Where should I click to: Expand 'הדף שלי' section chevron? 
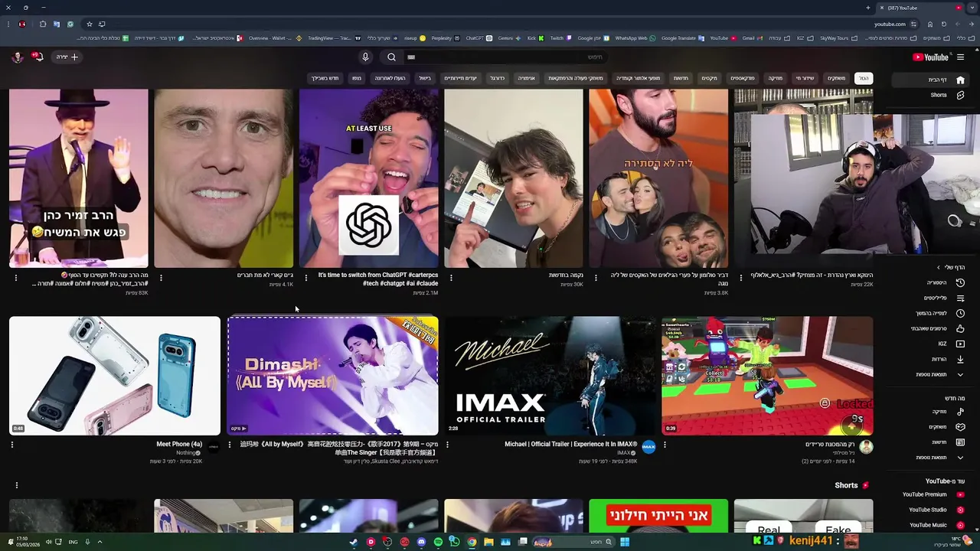tap(939, 267)
